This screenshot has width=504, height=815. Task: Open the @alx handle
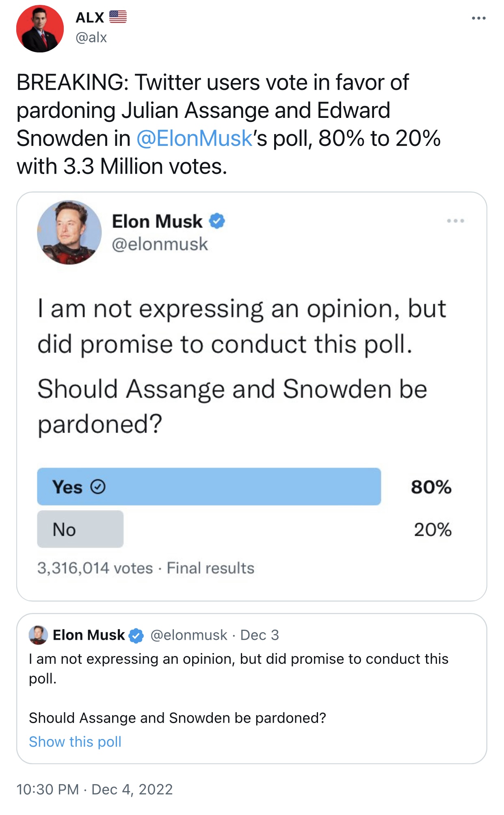pos(91,37)
